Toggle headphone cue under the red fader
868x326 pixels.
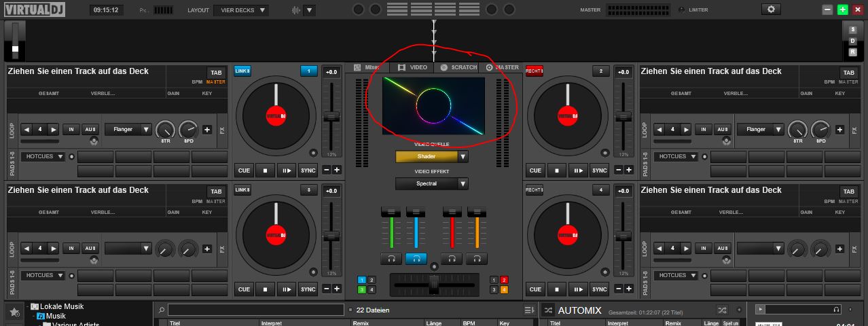[452, 258]
